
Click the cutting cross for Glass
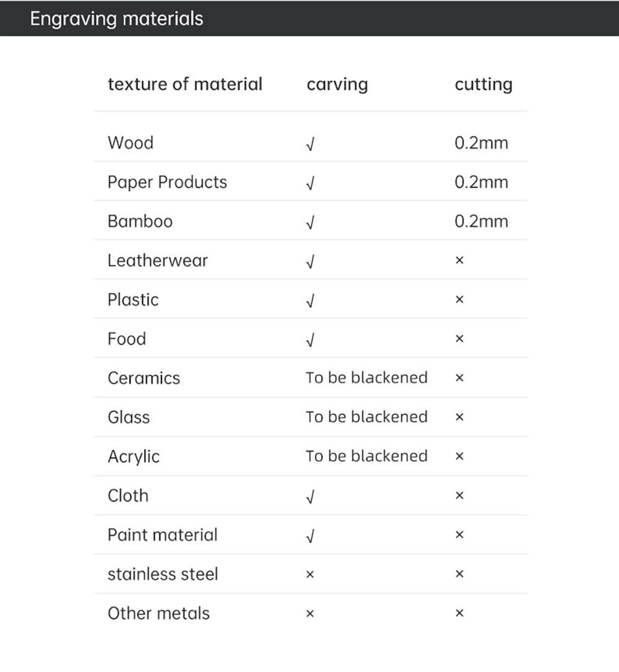click(x=459, y=418)
